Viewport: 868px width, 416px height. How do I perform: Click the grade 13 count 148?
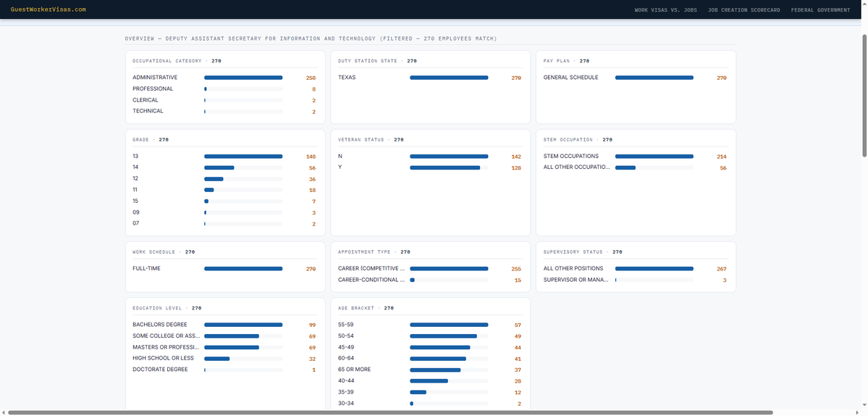coord(311,157)
